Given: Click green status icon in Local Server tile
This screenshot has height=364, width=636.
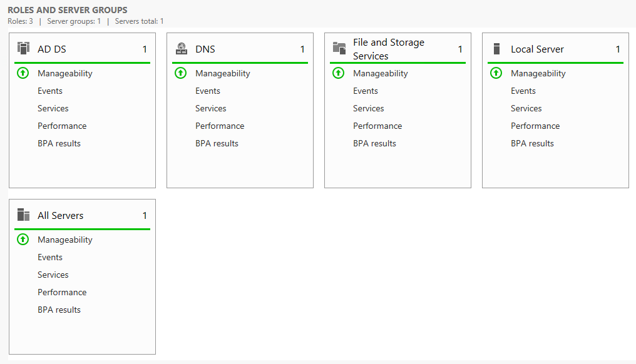Looking at the screenshot, I should click(496, 73).
